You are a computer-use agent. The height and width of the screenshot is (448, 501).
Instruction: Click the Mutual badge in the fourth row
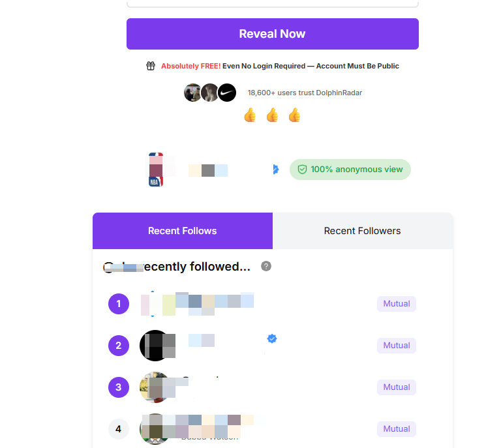396,429
